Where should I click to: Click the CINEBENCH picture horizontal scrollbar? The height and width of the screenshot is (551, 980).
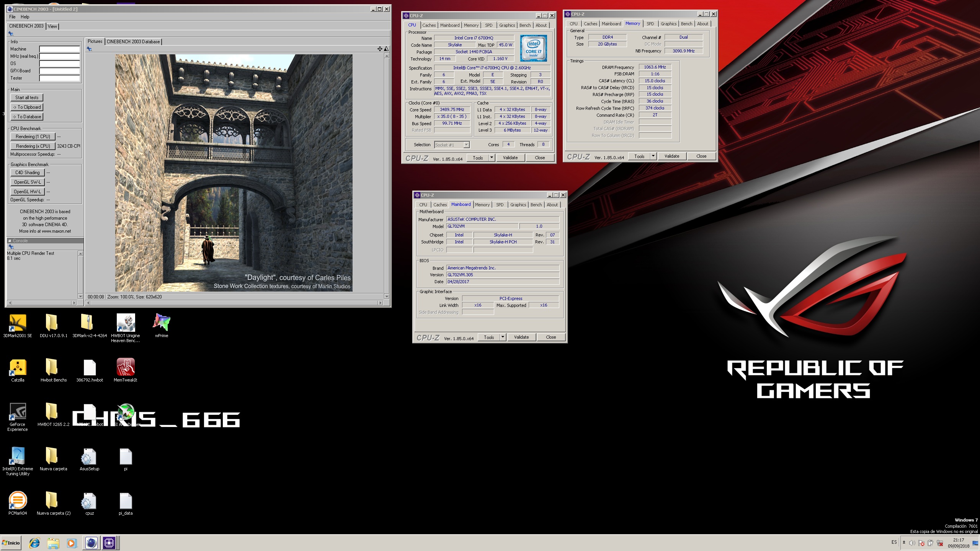(234, 303)
